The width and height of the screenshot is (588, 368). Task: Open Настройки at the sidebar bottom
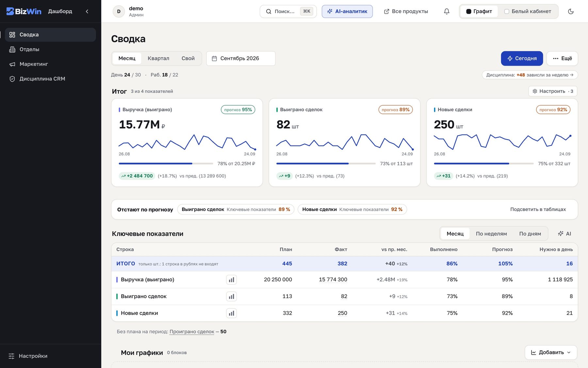tap(50, 356)
